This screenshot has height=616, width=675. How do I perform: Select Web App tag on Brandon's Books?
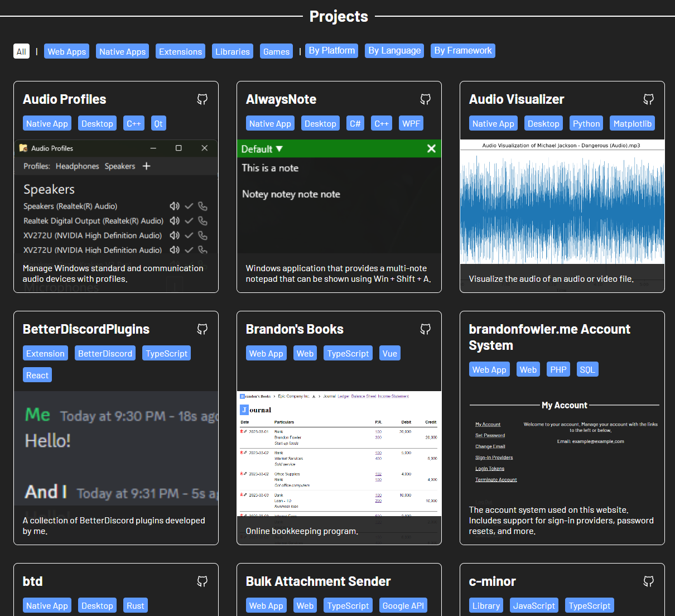pos(266,353)
